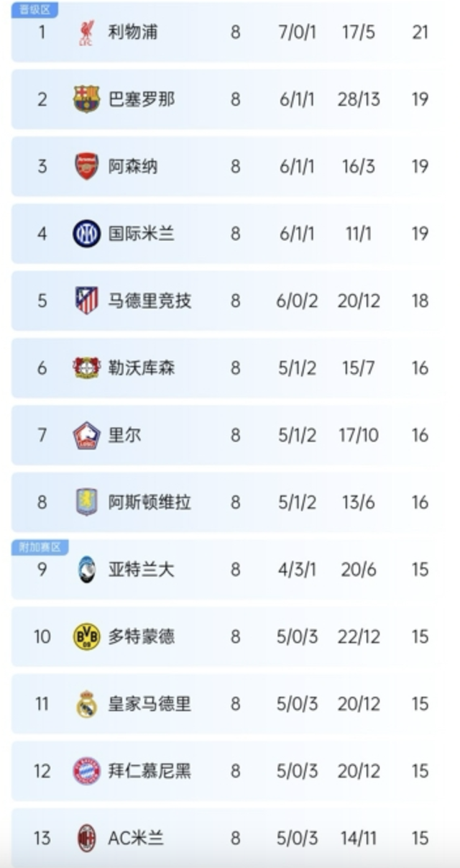Click the Liverpool club crest
This screenshot has height=868, width=460.
tap(86, 33)
